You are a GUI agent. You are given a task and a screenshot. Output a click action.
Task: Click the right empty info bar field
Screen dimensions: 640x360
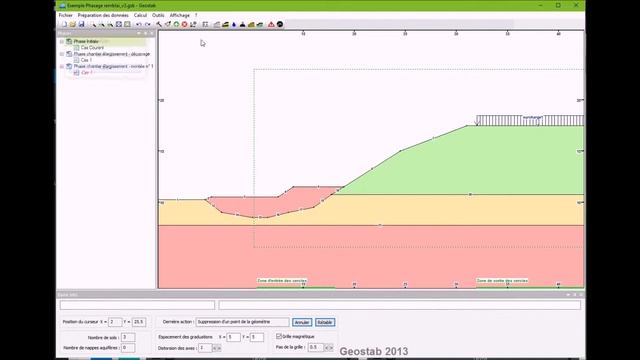pos(400,305)
